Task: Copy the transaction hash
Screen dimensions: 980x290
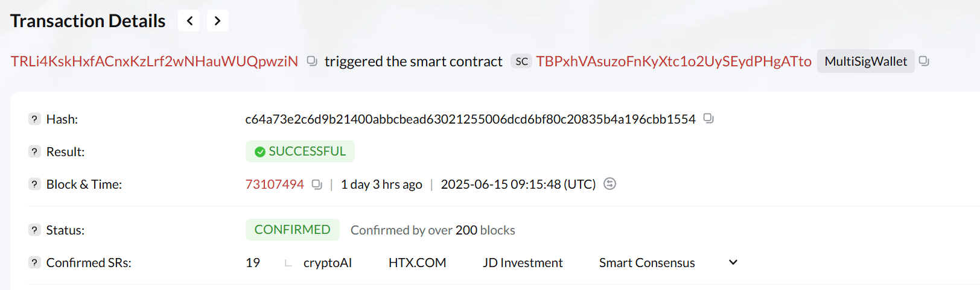Action: pos(708,119)
